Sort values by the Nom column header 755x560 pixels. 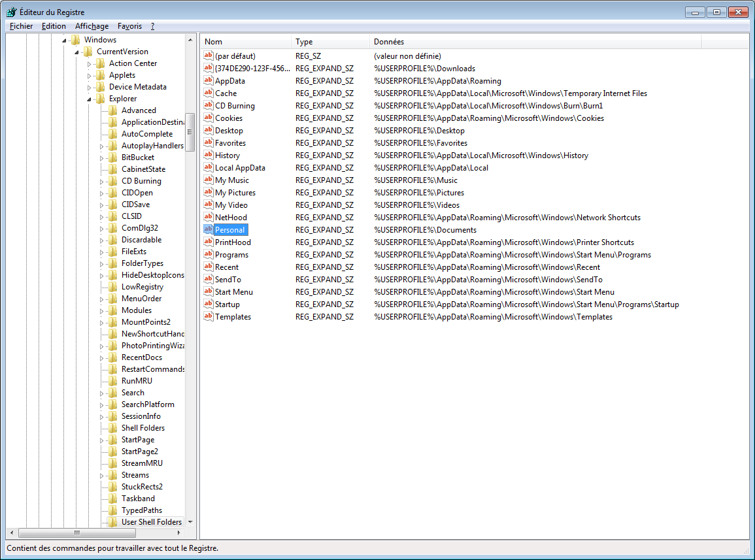(x=245, y=42)
